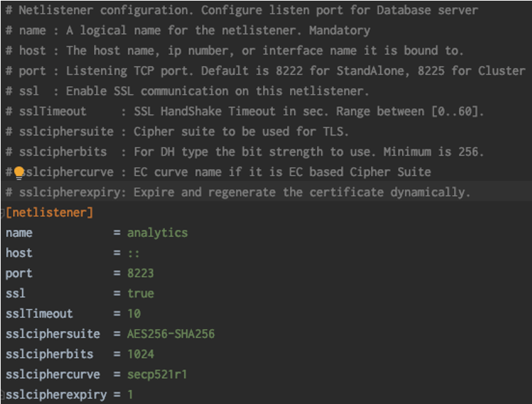Click the comment about Listening TCP port
Screen dimensions: 532x404
tap(265, 71)
